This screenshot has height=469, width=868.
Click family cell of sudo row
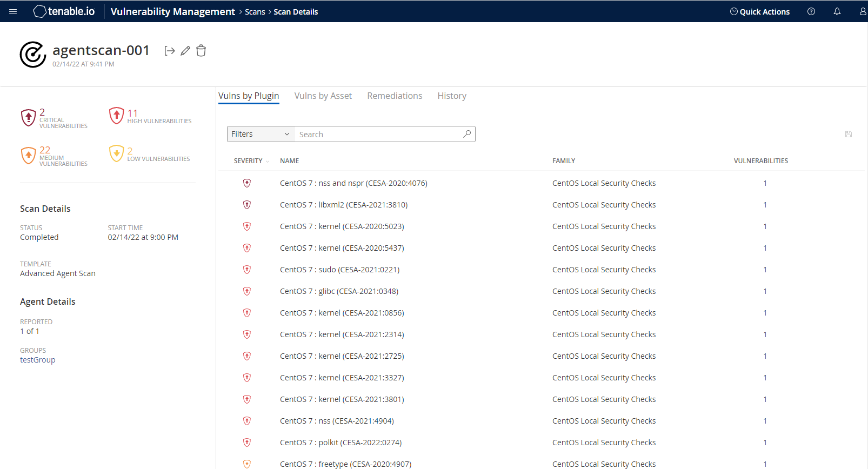pos(604,270)
